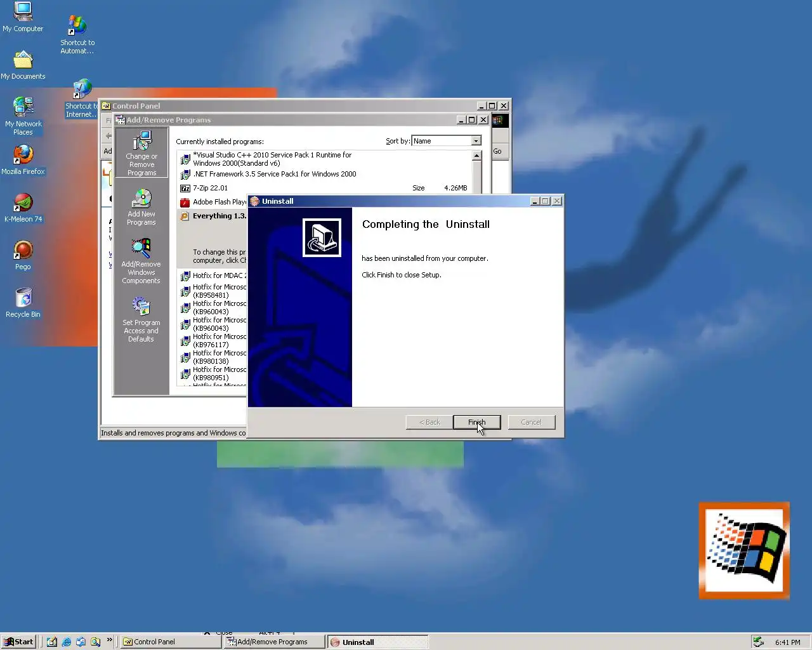This screenshot has height=650, width=812.
Task: Select the Shortcut to Internet desktop icon
Action: [x=81, y=99]
